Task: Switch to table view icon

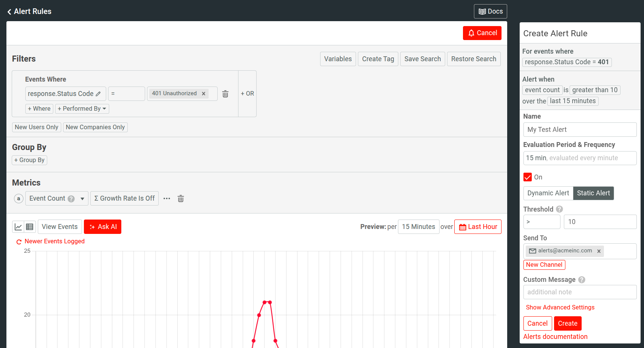Action: (x=30, y=227)
